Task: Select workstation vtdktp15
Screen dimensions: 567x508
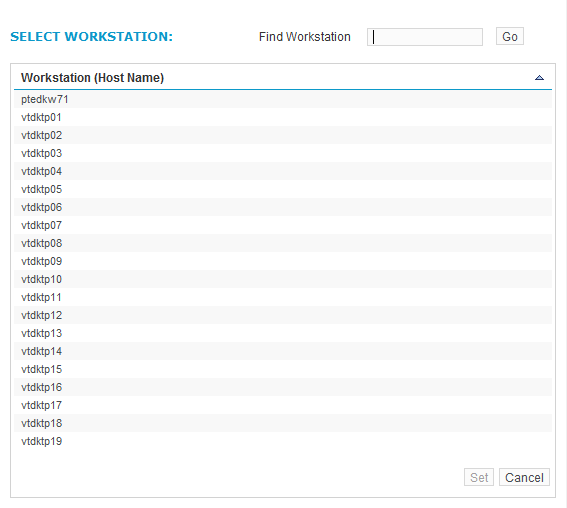Action: point(283,369)
